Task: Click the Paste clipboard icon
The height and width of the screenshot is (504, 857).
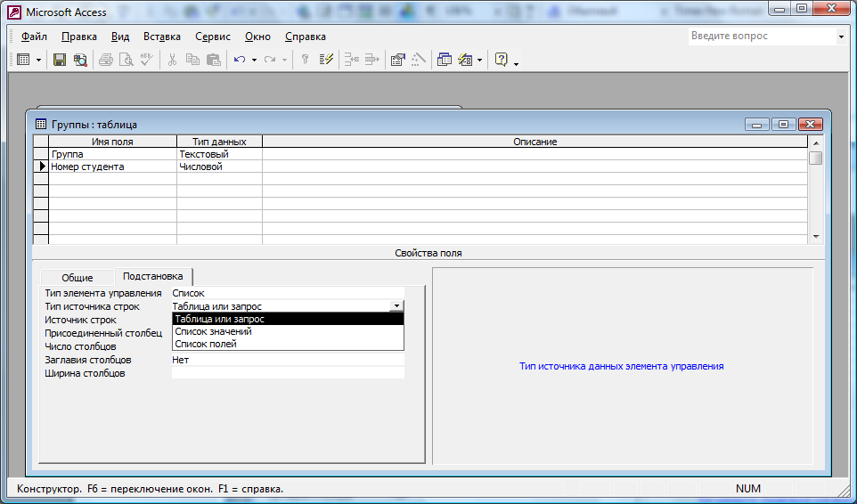Action: click(x=213, y=60)
